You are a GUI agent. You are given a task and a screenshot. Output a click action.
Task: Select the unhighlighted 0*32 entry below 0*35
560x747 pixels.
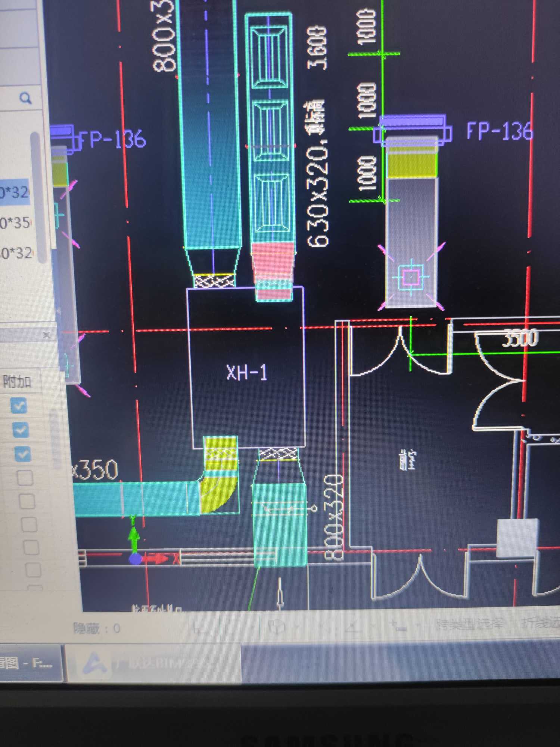point(17,253)
